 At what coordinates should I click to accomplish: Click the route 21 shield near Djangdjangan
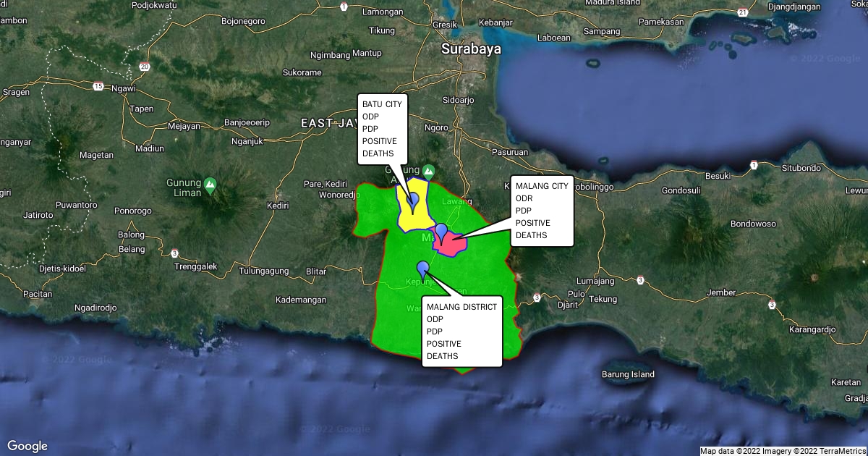coord(742,13)
